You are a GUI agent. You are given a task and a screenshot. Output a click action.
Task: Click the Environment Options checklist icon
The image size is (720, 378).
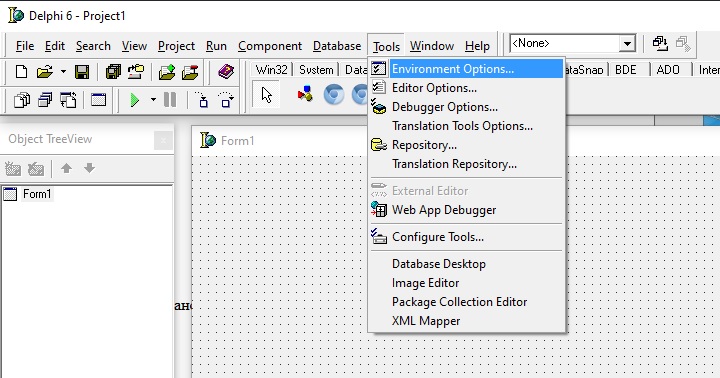pyautogui.click(x=379, y=69)
